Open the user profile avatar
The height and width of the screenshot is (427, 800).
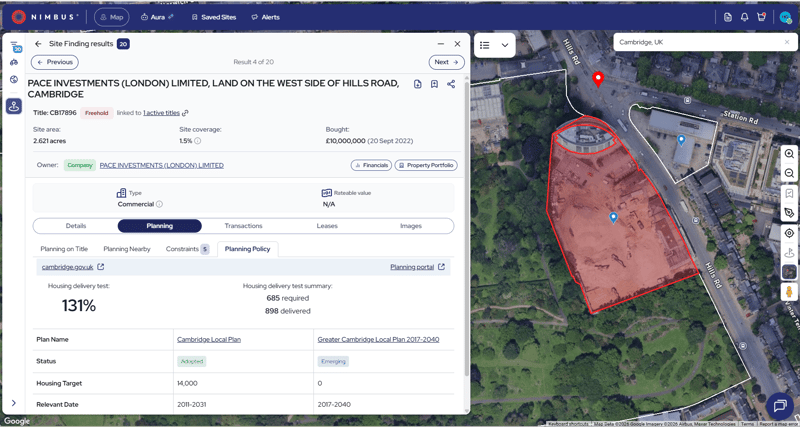[786, 17]
